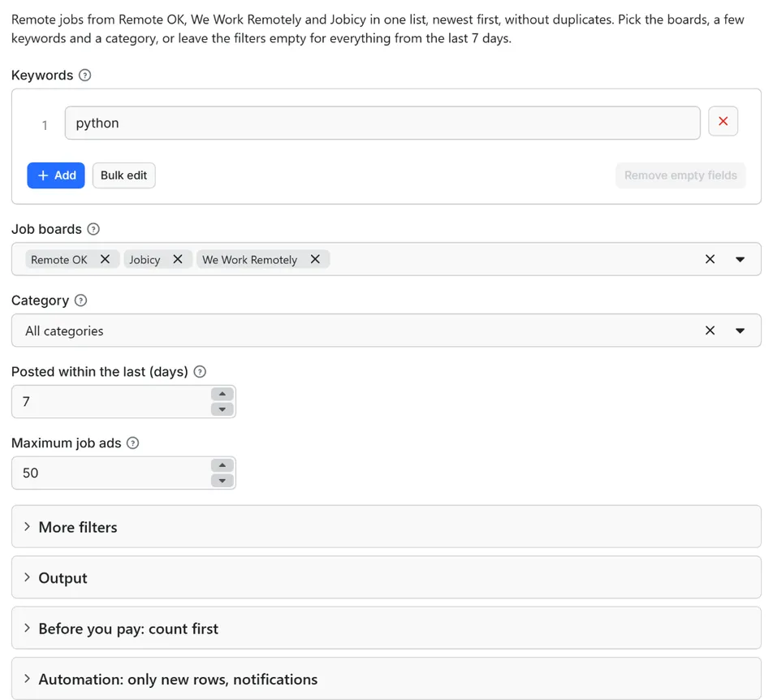Screen dimensions: 773x700
Task: Show the Category help tooltip icon
Action: click(81, 300)
